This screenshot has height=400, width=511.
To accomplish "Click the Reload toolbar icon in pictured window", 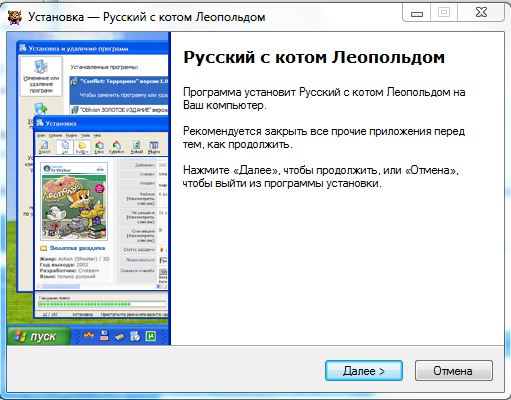I will click(x=136, y=147).
